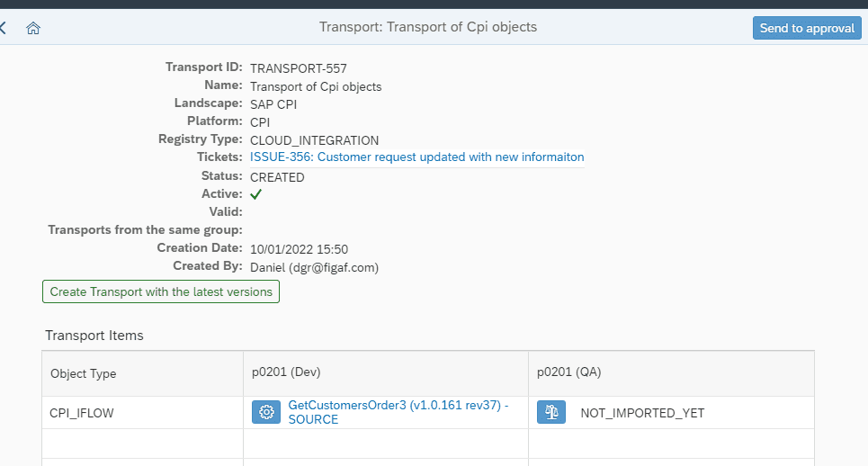
Task: Click the CREATED status value
Action: click(277, 177)
